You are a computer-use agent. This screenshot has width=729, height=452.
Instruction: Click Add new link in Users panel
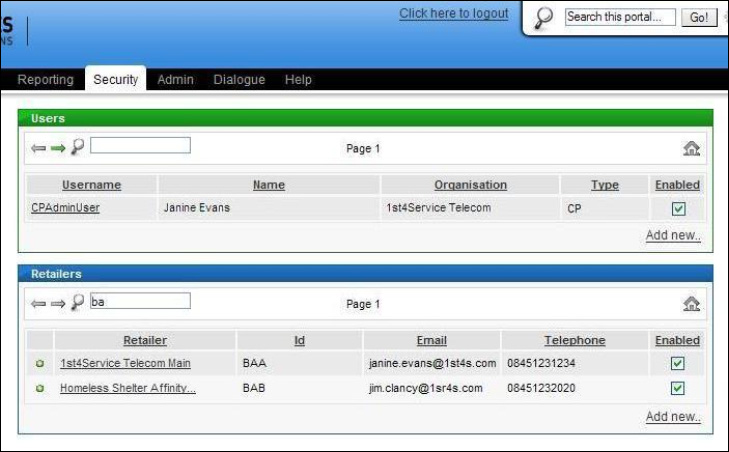click(x=673, y=236)
